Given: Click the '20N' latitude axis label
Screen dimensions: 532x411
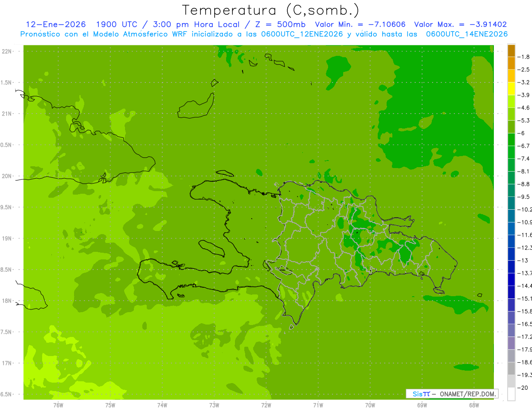Looking at the screenshot, I should coord(7,176).
